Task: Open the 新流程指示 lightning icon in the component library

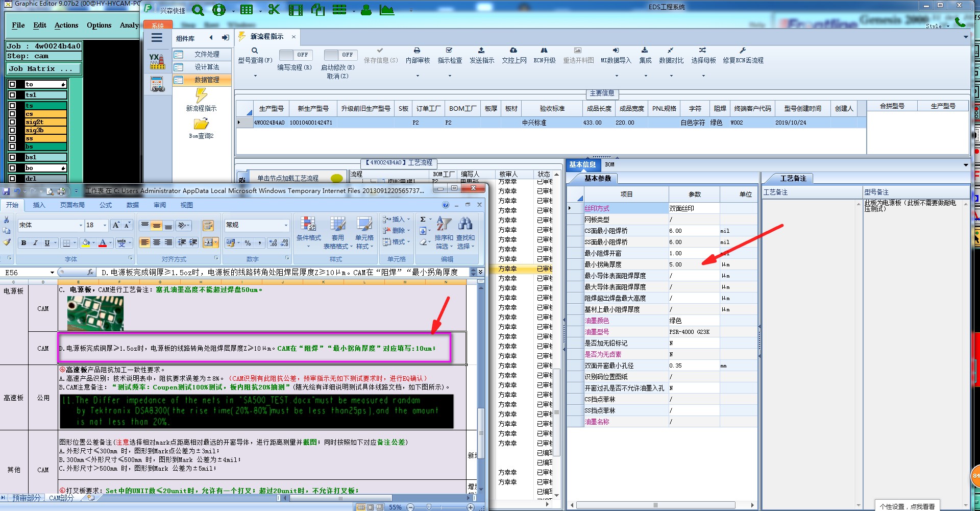Action: tap(201, 95)
